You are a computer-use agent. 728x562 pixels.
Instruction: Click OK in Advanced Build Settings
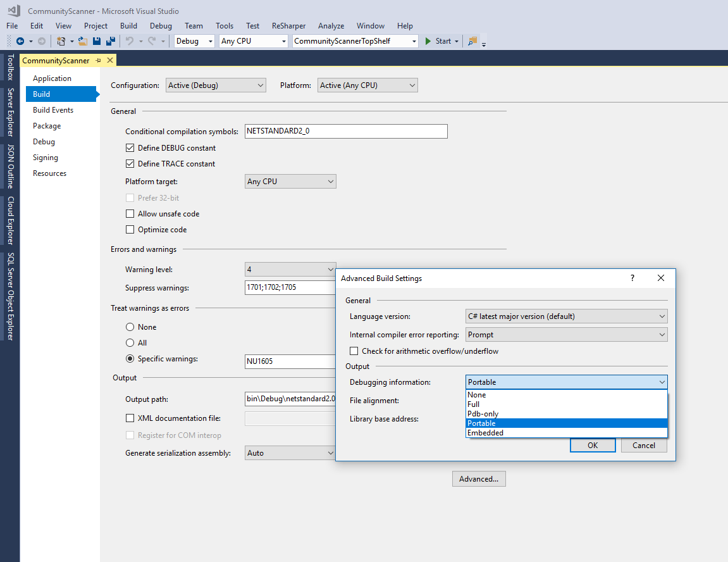(x=593, y=446)
